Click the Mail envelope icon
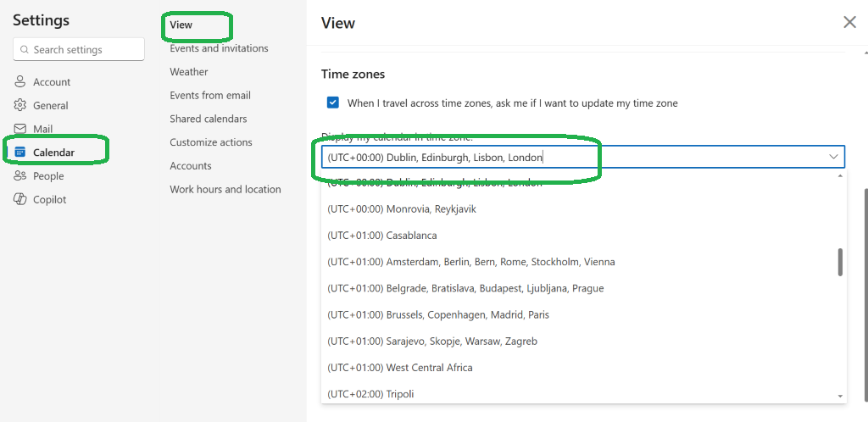This screenshot has width=868, height=422. coord(20,129)
